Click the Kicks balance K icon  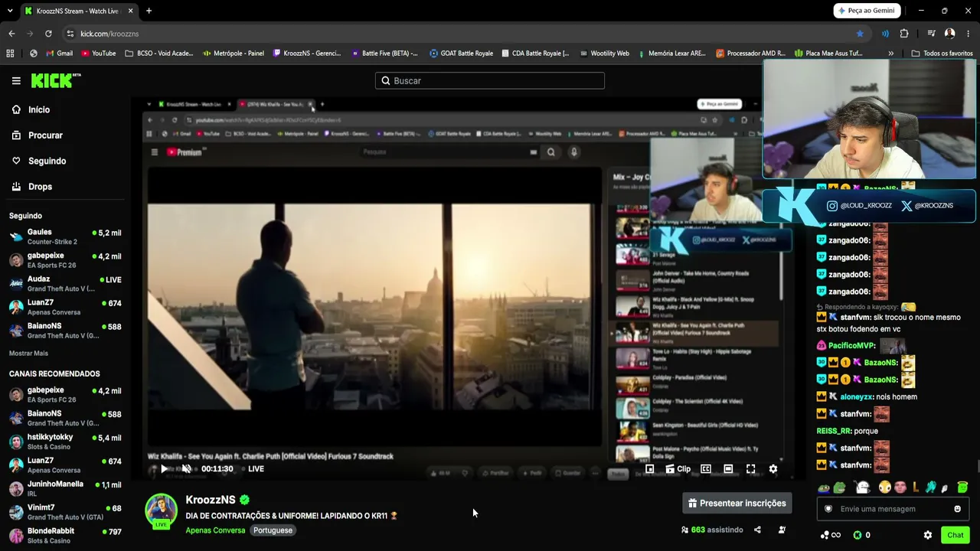coord(857,536)
